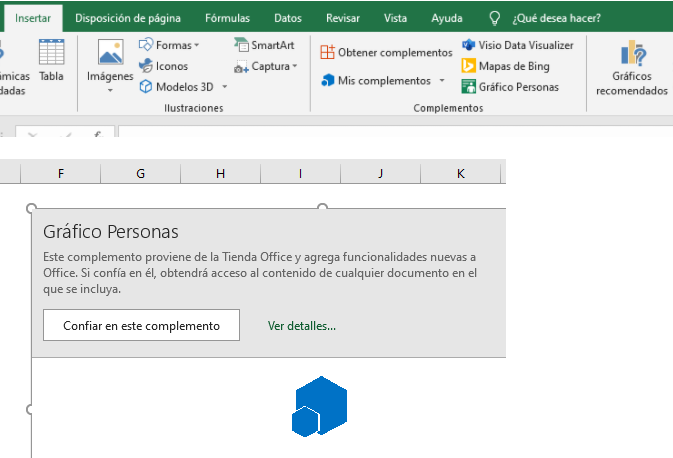The width and height of the screenshot is (673, 458).
Task: Click the ¿Qué desea hacer? search box
Action: [x=556, y=17]
